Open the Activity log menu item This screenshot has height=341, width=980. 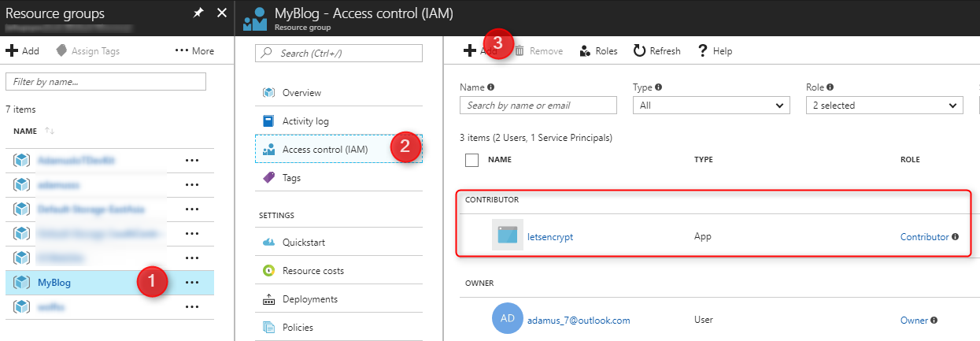(305, 121)
